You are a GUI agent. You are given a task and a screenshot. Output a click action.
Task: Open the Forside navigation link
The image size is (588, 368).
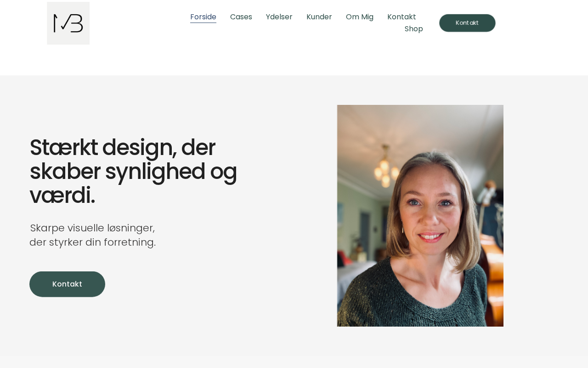[203, 17]
